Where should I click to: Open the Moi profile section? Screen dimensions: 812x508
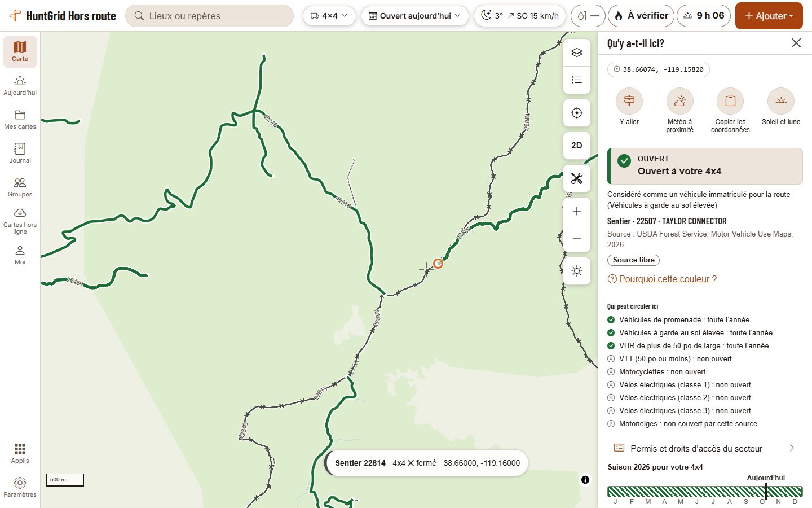(x=20, y=255)
